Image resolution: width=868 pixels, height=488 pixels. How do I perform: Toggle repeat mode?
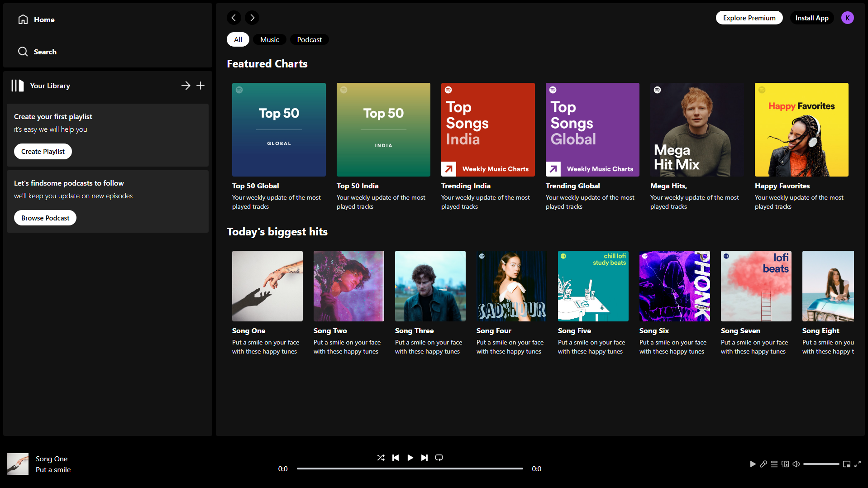pos(439,458)
